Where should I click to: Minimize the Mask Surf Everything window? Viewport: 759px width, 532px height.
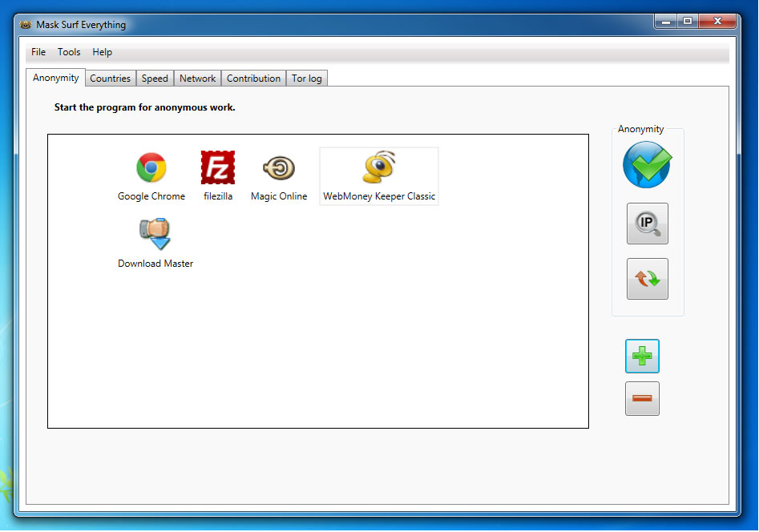tap(665, 22)
